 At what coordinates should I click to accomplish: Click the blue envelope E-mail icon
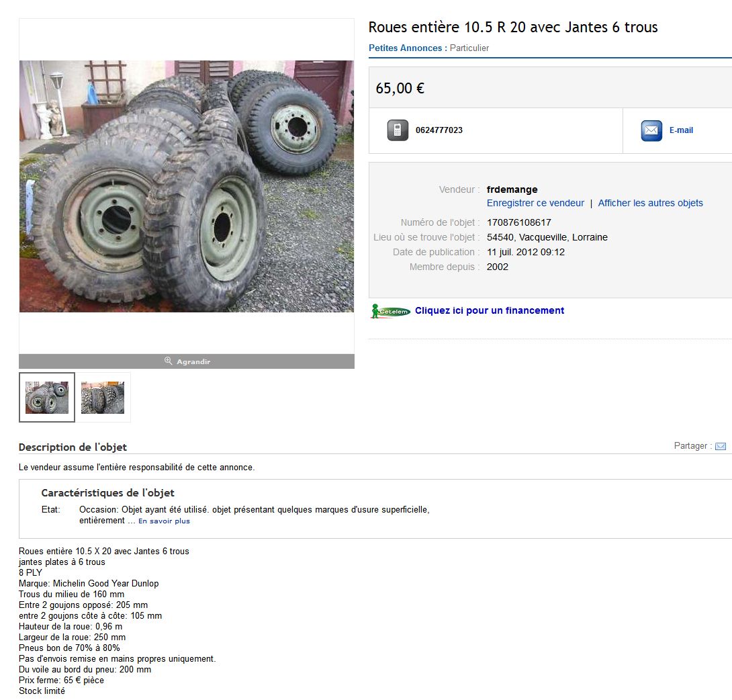[651, 130]
